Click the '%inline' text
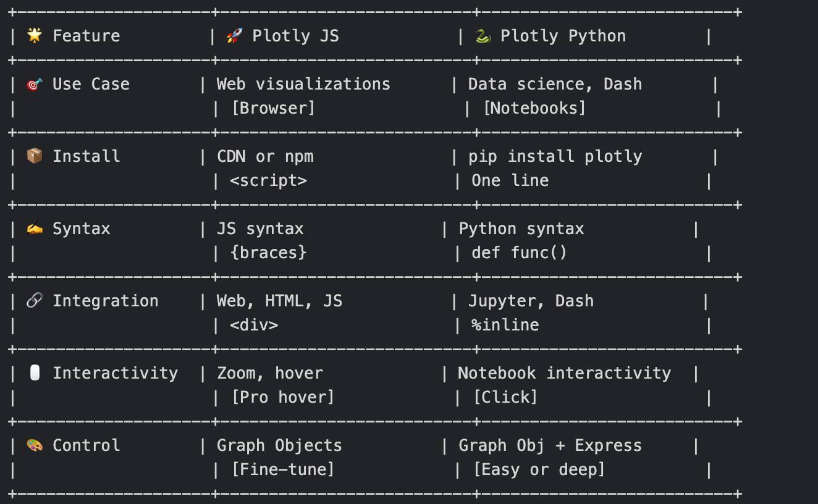The height and width of the screenshot is (504, 818). (x=505, y=325)
